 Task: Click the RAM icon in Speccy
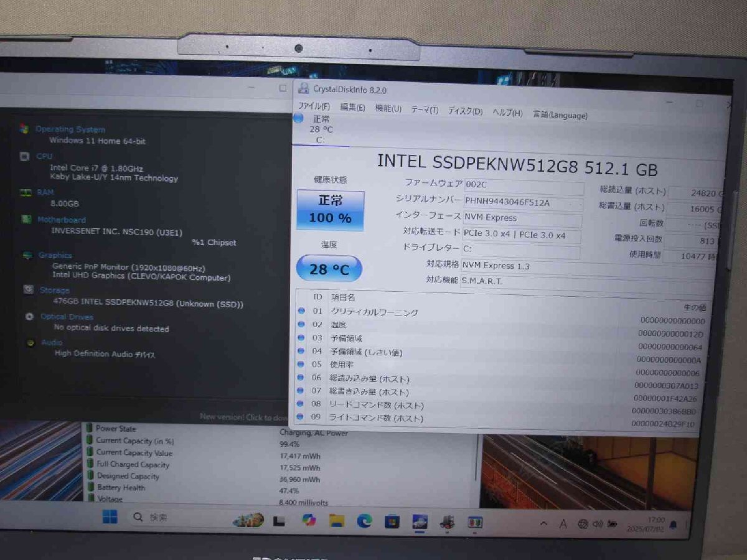(x=26, y=193)
